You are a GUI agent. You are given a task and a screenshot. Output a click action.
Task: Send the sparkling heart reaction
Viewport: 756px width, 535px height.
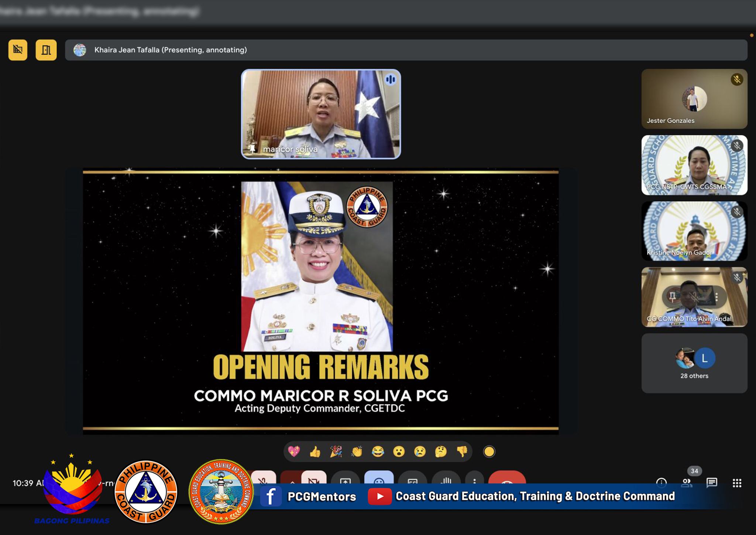tap(294, 451)
